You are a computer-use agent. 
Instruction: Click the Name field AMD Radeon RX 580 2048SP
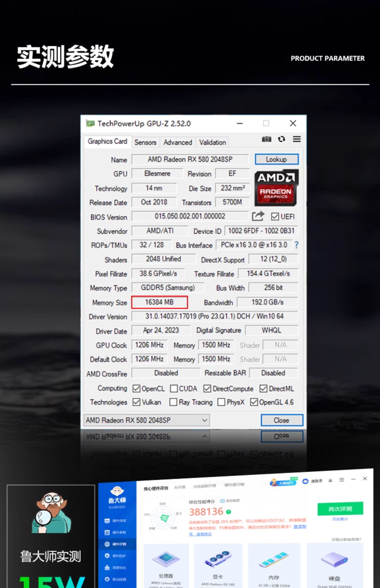[x=190, y=159]
